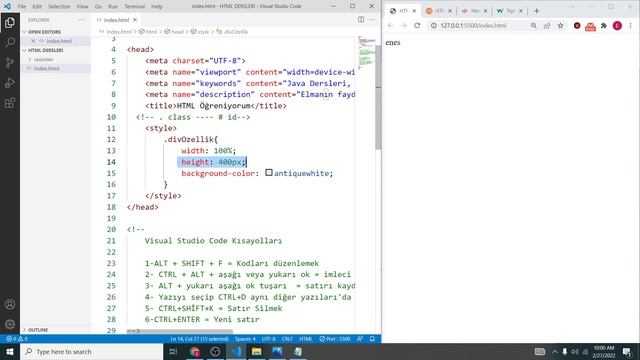Open the Explorer view in activity bar
This screenshot has height=360, width=640.
10,22
